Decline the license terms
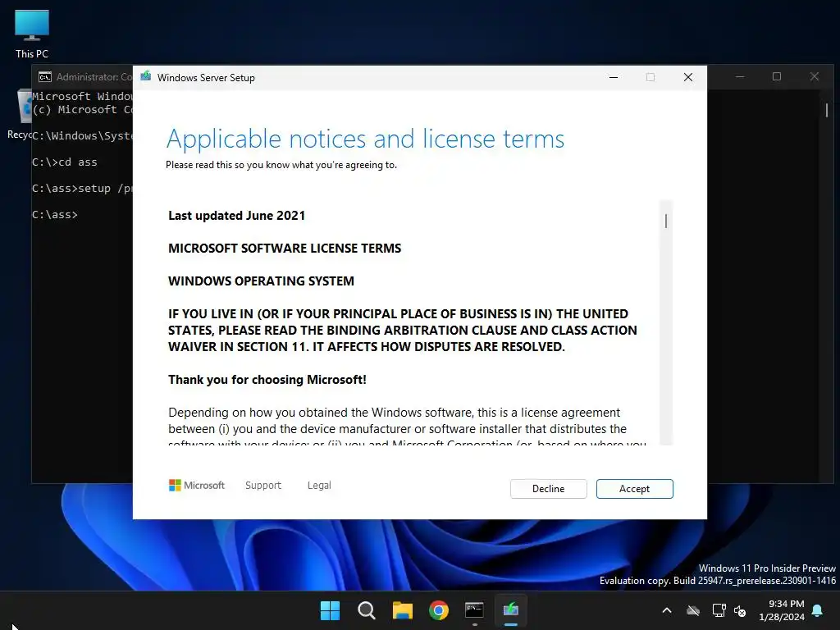The width and height of the screenshot is (840, 630). tap(548, 489)
